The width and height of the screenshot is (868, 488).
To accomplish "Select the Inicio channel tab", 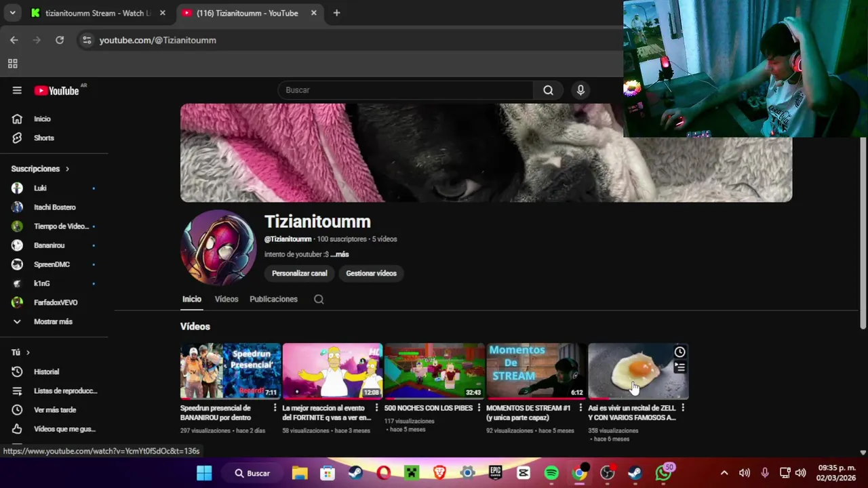I will coord(192,299).
